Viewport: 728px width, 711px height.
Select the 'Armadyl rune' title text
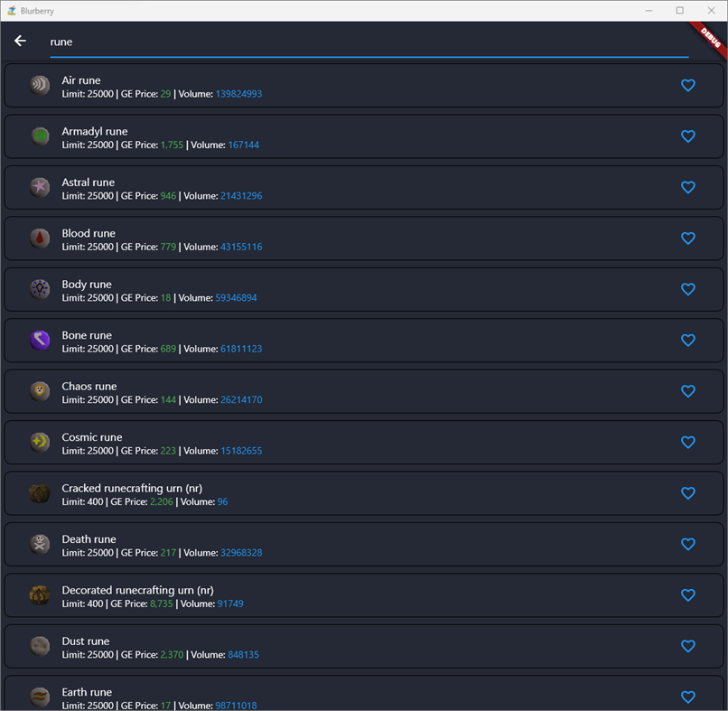coord(95,131)
